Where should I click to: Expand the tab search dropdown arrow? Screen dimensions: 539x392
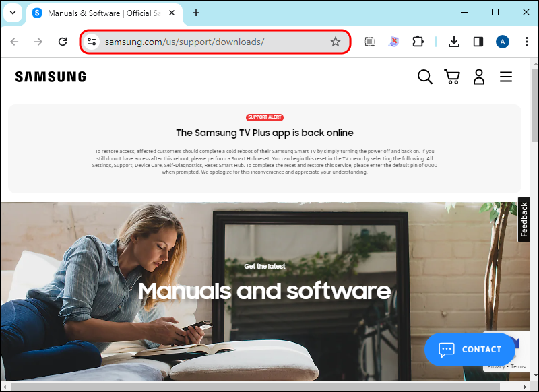[x=13, y=13]
